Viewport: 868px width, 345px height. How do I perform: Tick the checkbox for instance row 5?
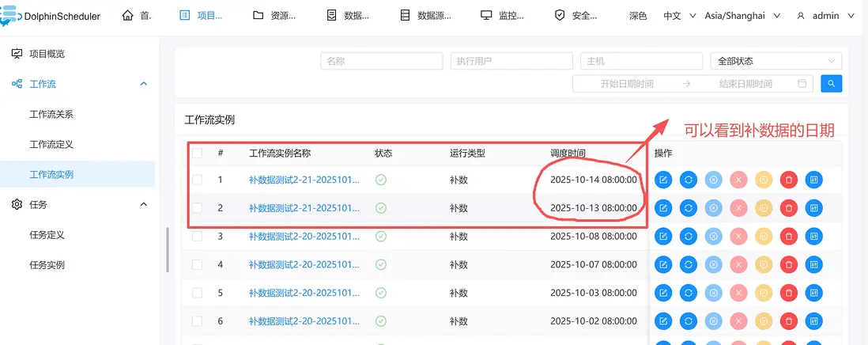click(x=197, y=293)
